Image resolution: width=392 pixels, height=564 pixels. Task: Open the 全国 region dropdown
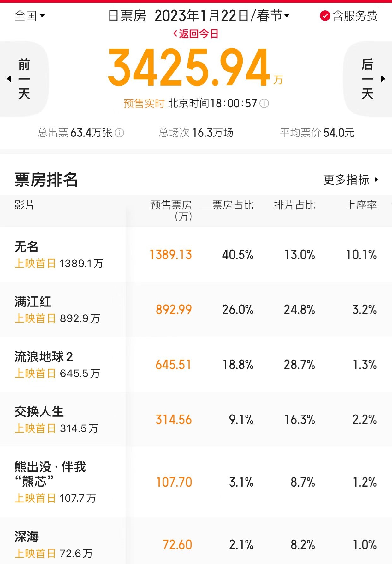pyautogui.click(x=30, y=15)
